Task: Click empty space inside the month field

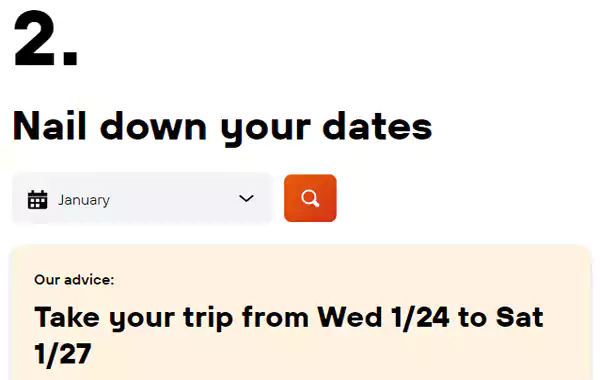Action: [172, 198]
